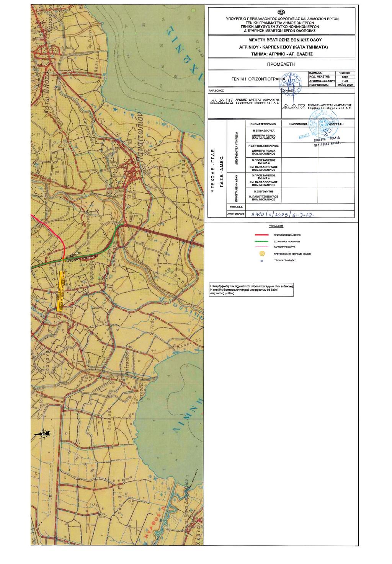The width and height of the screenshot is (392, 564).
Task: Click the drawing number value Γ.Ο1
Action: coord(346,81)
